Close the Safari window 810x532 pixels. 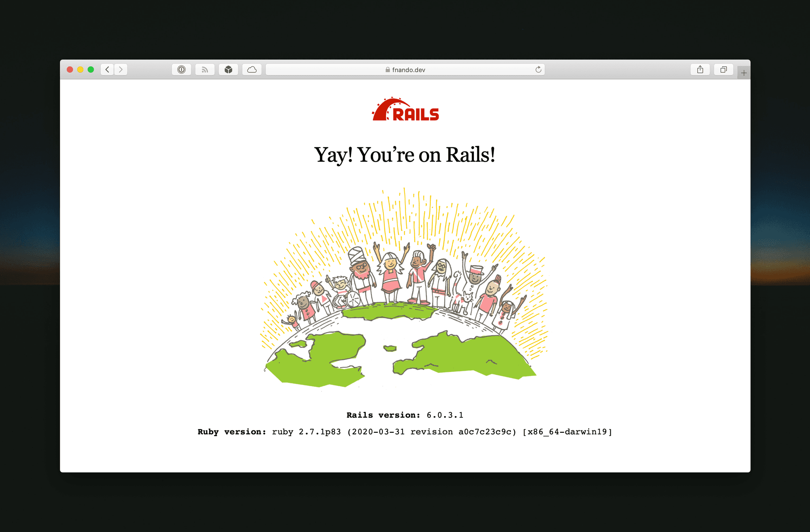[70, 70]
